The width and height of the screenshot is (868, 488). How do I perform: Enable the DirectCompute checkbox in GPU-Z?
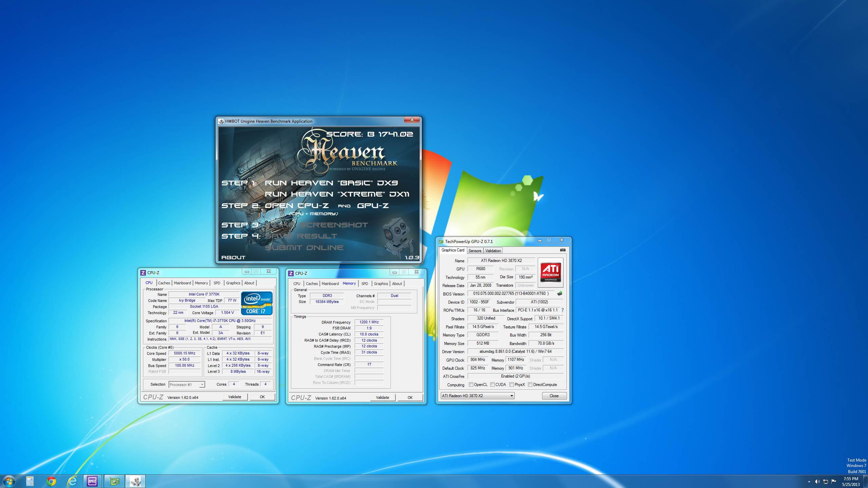pos(530,385)
